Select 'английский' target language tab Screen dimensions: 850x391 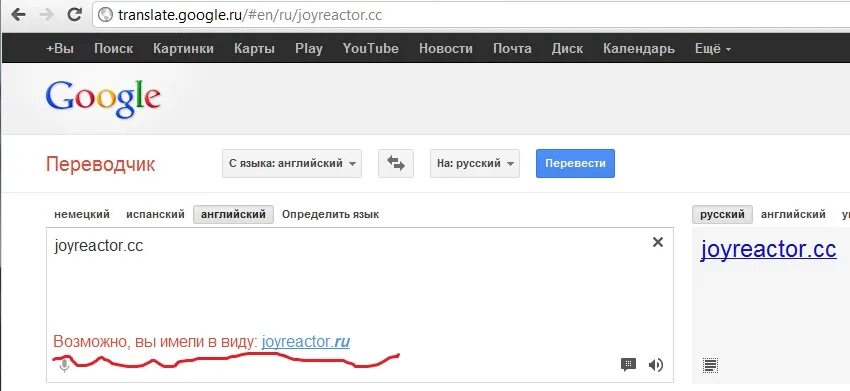click(x=793, y=214)
